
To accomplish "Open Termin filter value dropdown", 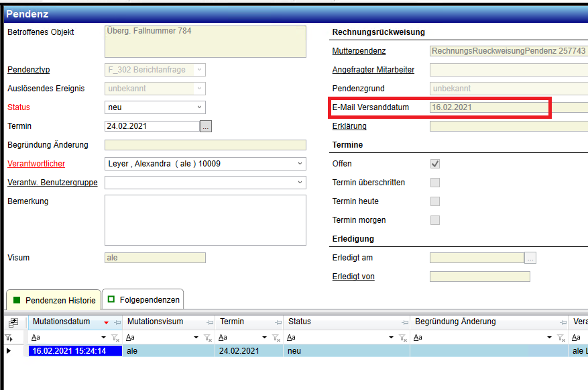I will [x=264, y=338].
